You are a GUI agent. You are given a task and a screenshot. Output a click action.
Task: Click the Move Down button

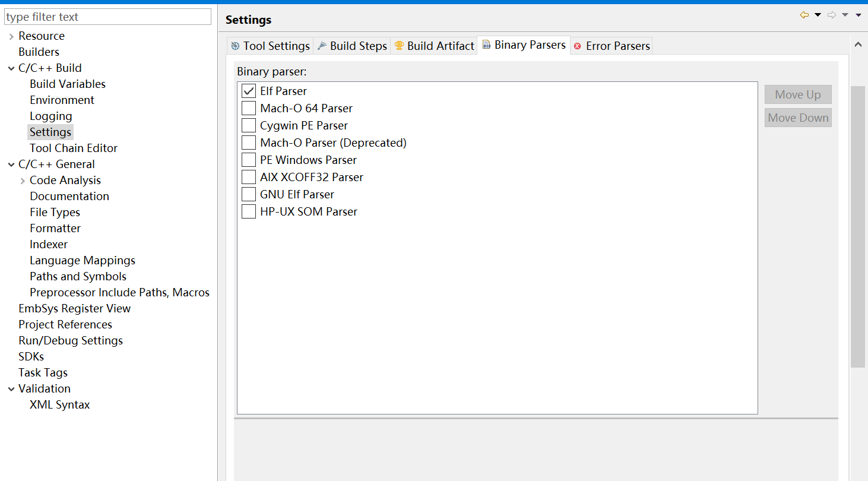tap(798, 118)
